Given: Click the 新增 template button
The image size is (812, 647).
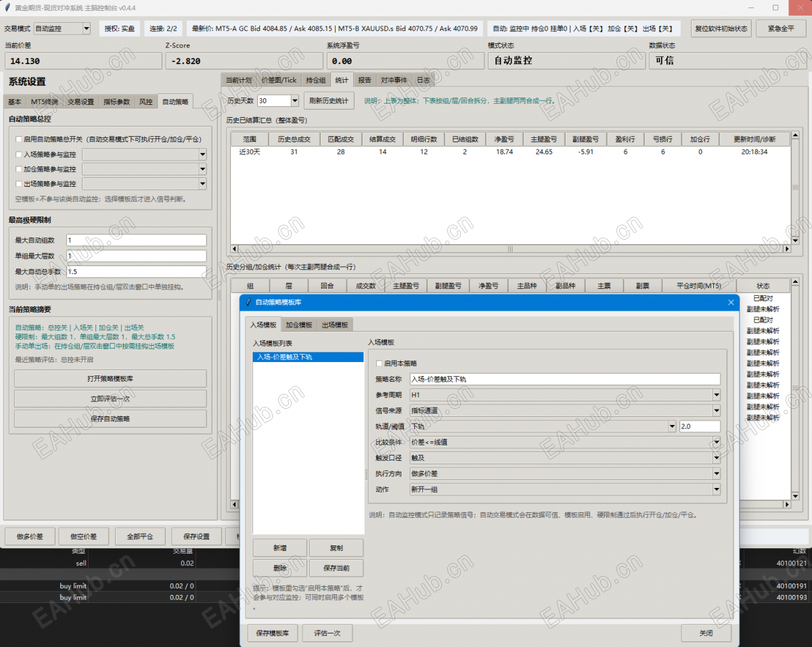Looking at the screenshot, I should 280,548.
